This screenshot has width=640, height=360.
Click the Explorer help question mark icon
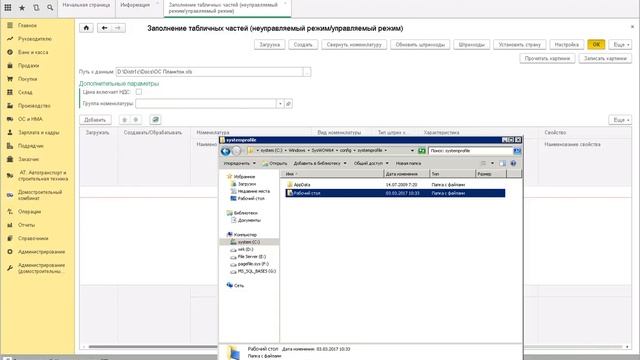pyautogui.click(x=513, y=163)
